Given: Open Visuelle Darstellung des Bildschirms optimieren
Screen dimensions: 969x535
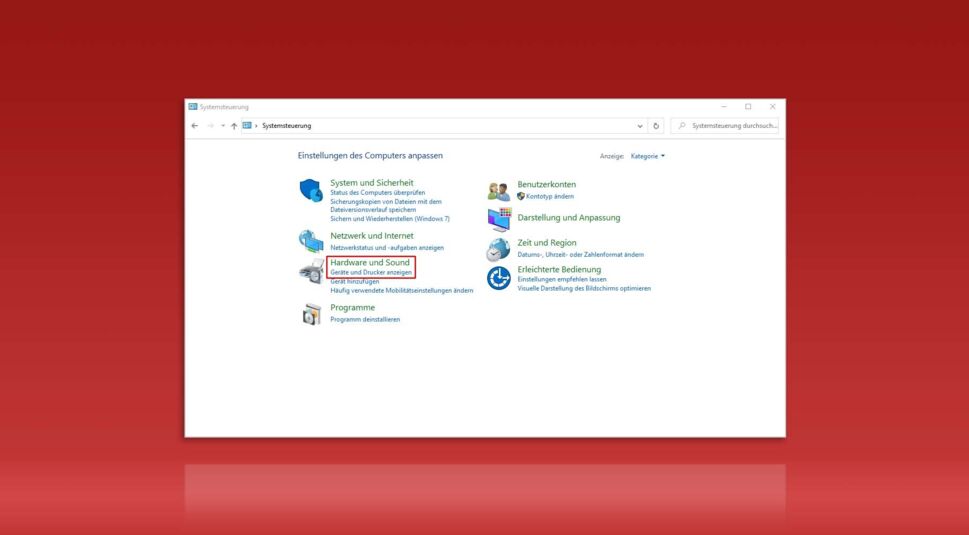Looking at the screenshot, I should point(584,289).
